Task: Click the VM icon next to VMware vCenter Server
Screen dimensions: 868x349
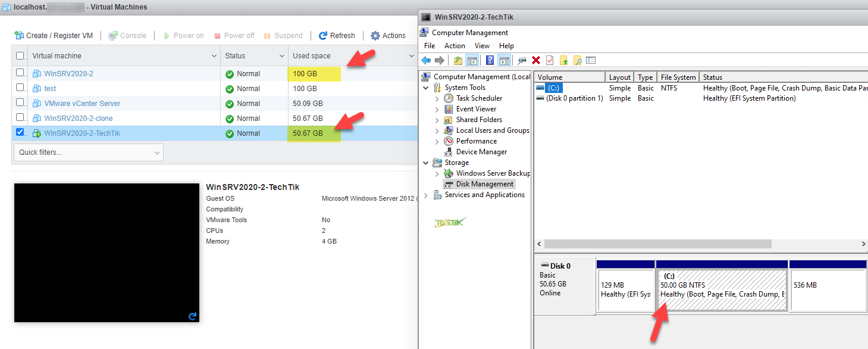Action: coord(37,104)
